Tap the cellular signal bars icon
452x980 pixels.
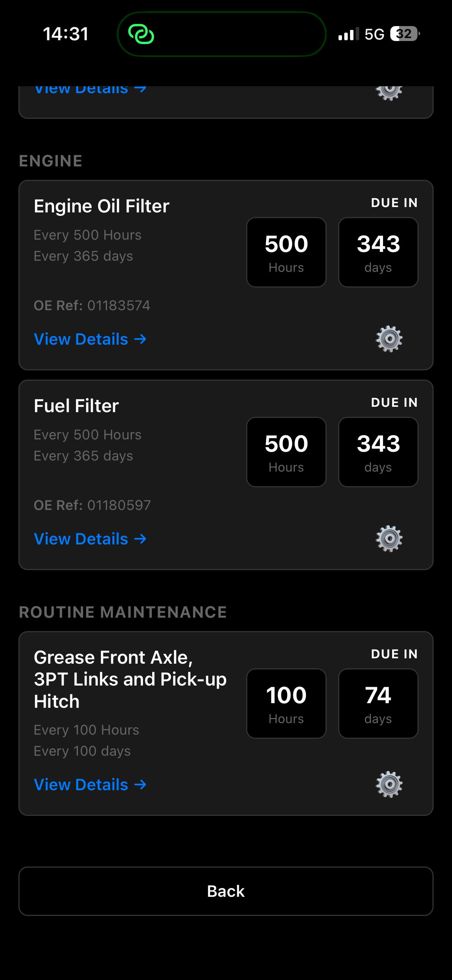pyautogui.click(x=348, y=34)
